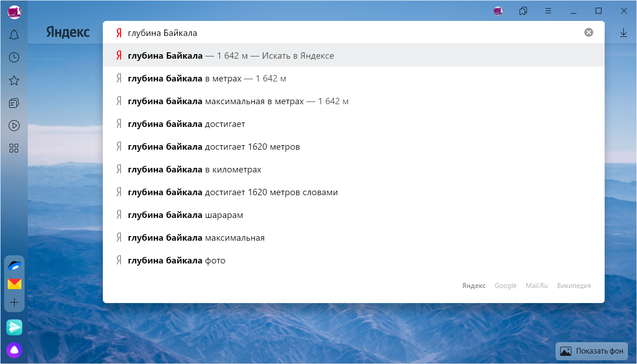Choose suggestion 'максимальная в метрах'
The height and width of the screenshot is (364, 637).
point(354,101)
